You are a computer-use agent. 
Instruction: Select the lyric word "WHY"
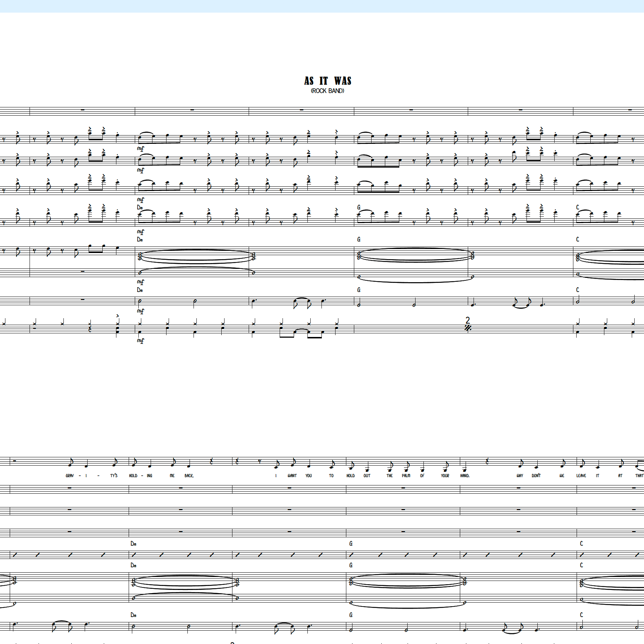click(x=520, y=476)
